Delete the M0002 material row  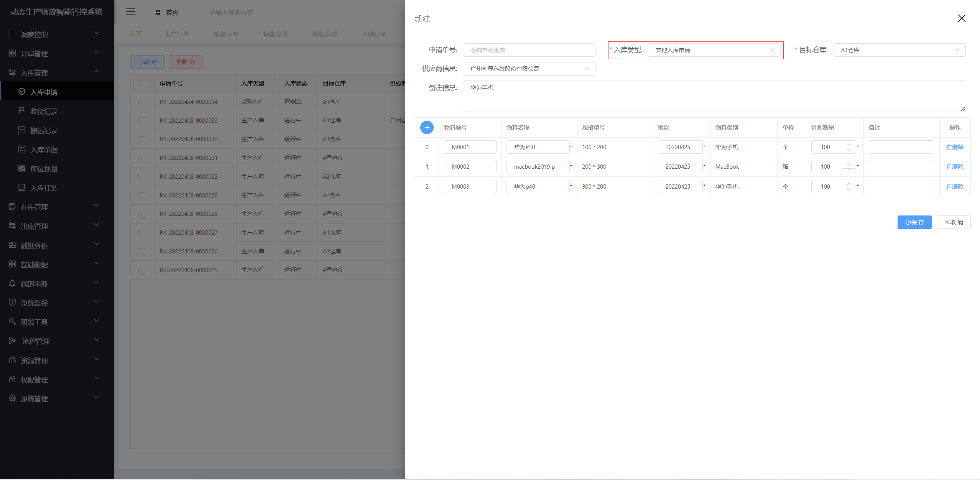click(955, 167)
